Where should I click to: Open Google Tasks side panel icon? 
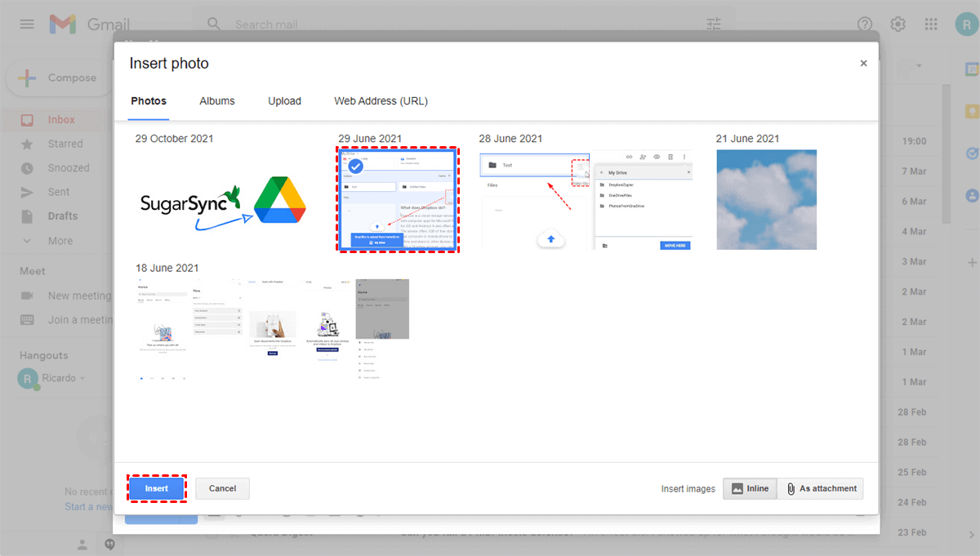click(972, 153)
